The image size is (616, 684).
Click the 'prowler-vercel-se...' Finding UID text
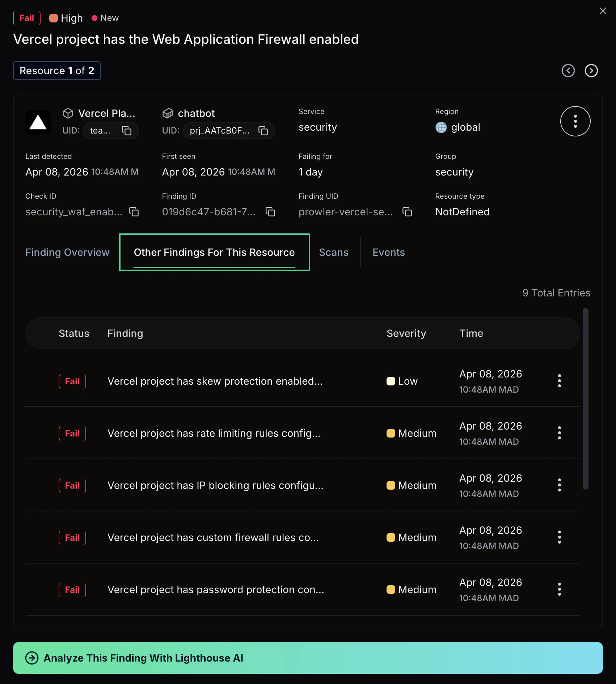(346, 212)
